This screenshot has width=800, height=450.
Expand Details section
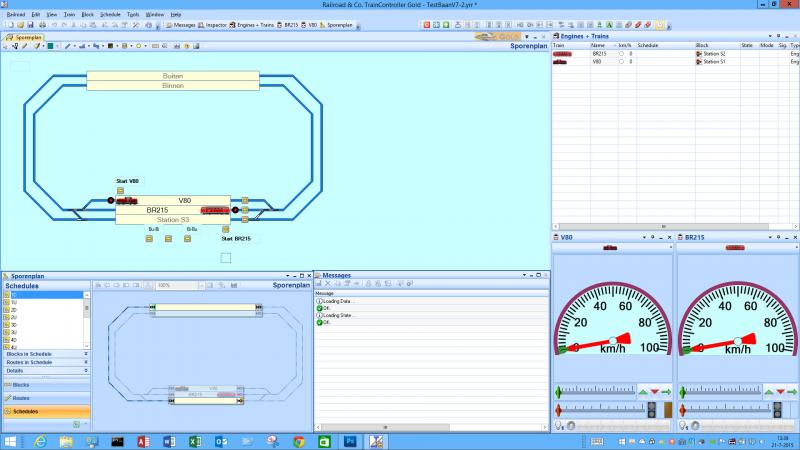point(86,371)
